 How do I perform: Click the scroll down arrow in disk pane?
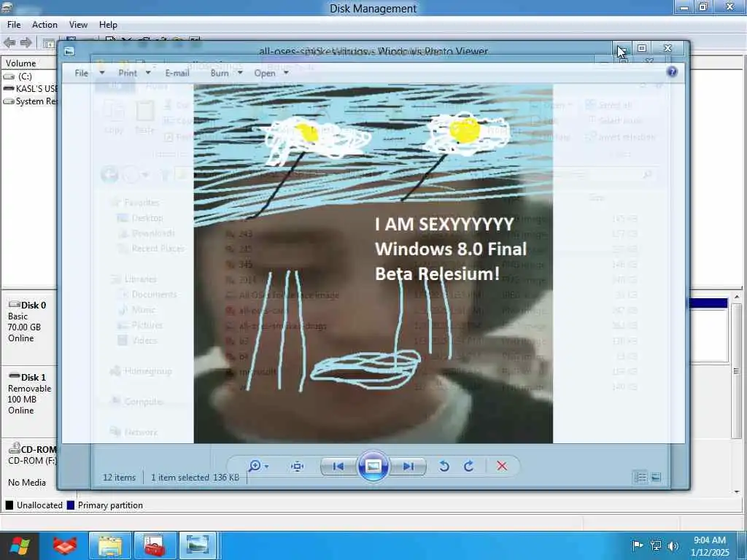[x=737, y=491]
